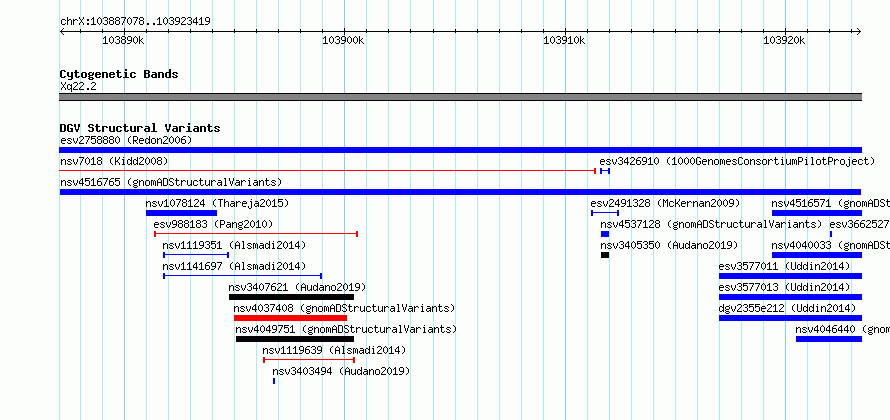Click the red nsv1119639 span line
The height and width of the screenshot is (420, 890).
click(309, 360)
